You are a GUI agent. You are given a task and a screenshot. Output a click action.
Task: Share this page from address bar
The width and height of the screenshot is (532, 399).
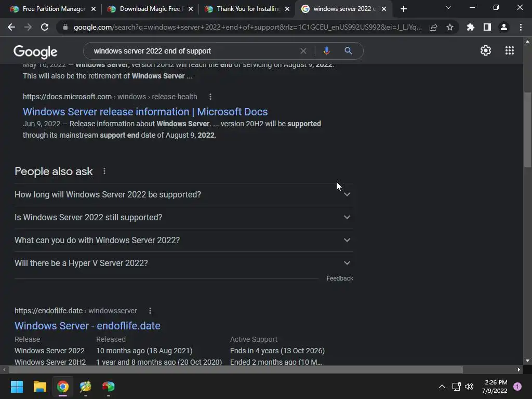(433, 27)
